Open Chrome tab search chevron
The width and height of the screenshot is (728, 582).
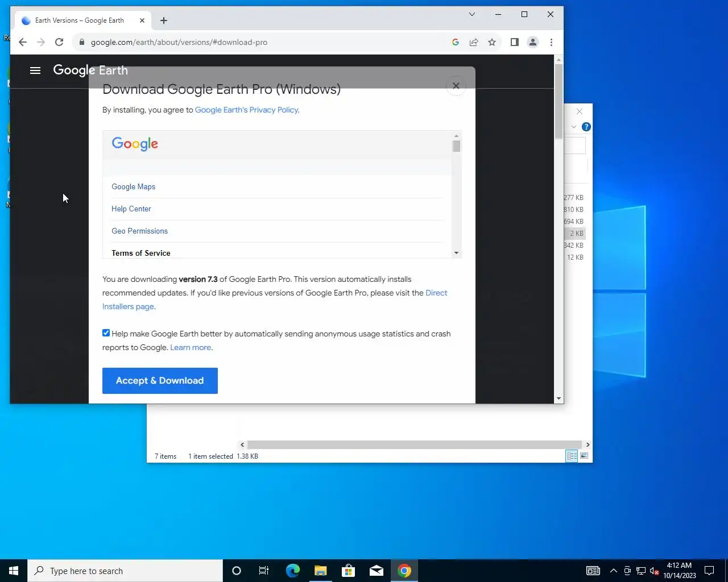[x=471, y=14]
